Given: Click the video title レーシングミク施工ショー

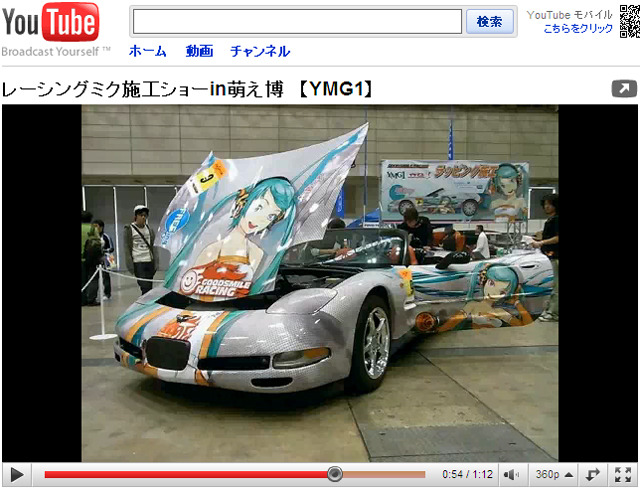Looking at the screenshot, I should click(x=187, y=89).
